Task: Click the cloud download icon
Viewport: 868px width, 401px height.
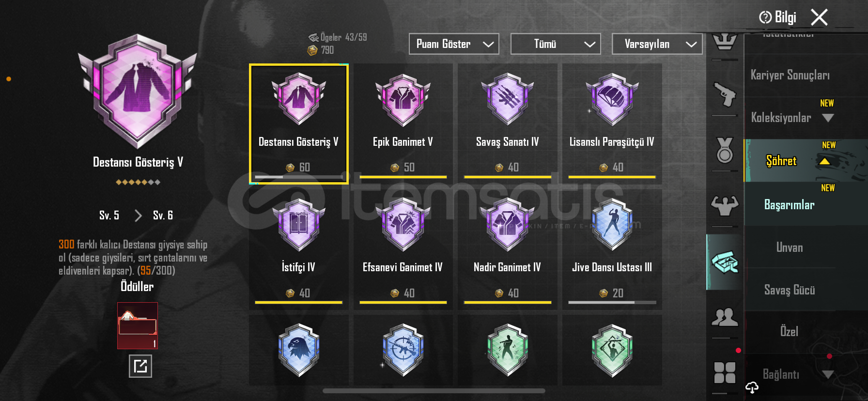Action: pos(752,387)
